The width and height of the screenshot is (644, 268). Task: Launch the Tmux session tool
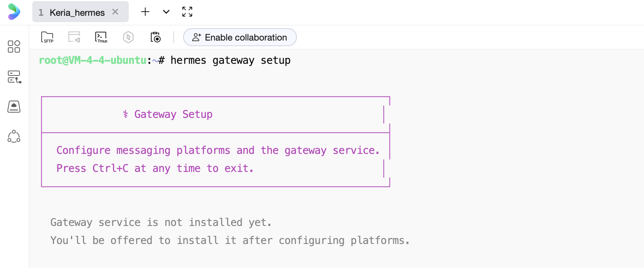point(101,37)
